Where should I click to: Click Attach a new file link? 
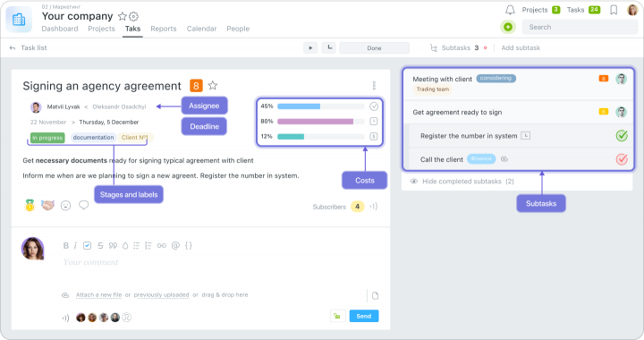pyautogui.click(x=99, y=295)
